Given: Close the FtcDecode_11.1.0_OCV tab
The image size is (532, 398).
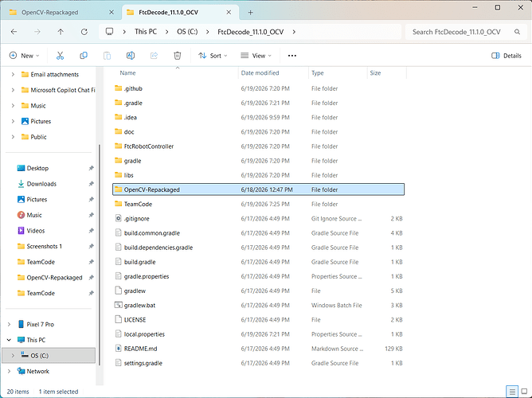Looking at the screenshot, I should [229, 12].
